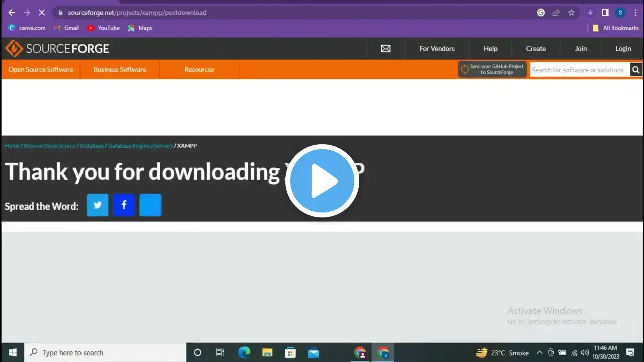The height and width of the screenshot is (362, 644).
Task: Open the SourceForge mail envelope icon
Action: click(386, 49)
